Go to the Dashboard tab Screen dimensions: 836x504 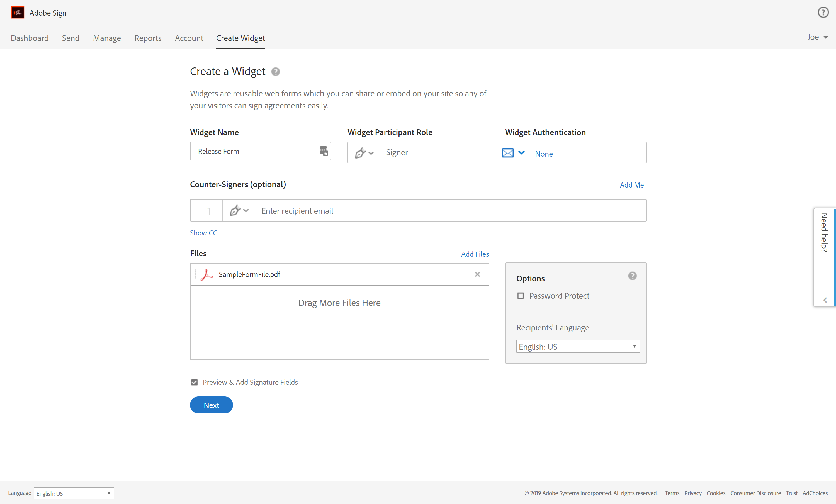pyautogui.click(x=30, y=38)
